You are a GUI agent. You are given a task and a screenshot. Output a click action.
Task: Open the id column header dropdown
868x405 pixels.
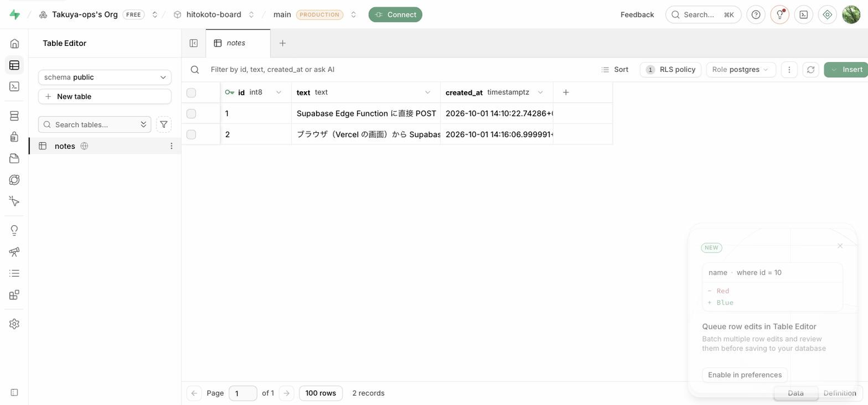click(x=278, y=92)
